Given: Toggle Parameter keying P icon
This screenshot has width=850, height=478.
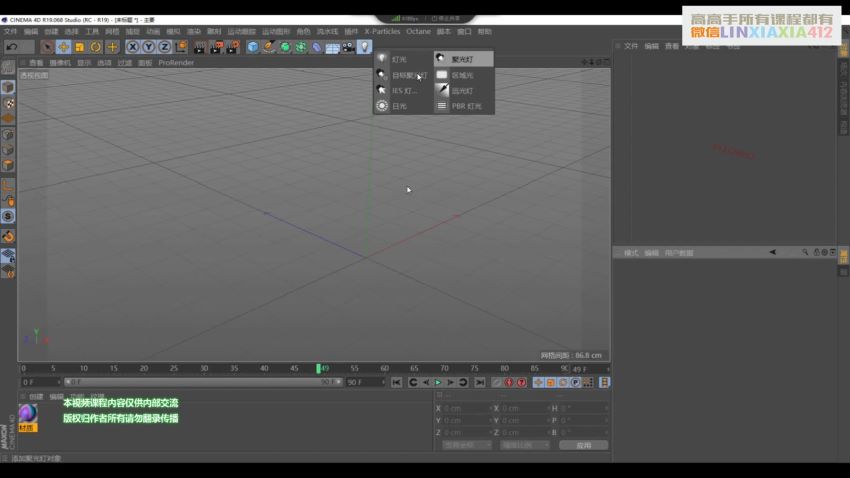Looking at the screenshot, I should [x=575, y=383].
